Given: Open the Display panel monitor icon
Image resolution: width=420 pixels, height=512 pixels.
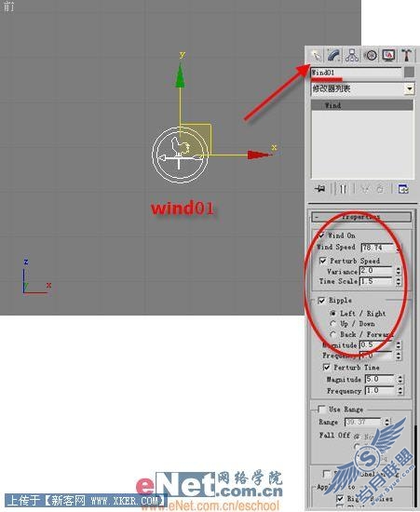Looking at the screenshot, I should pos(388,55).
